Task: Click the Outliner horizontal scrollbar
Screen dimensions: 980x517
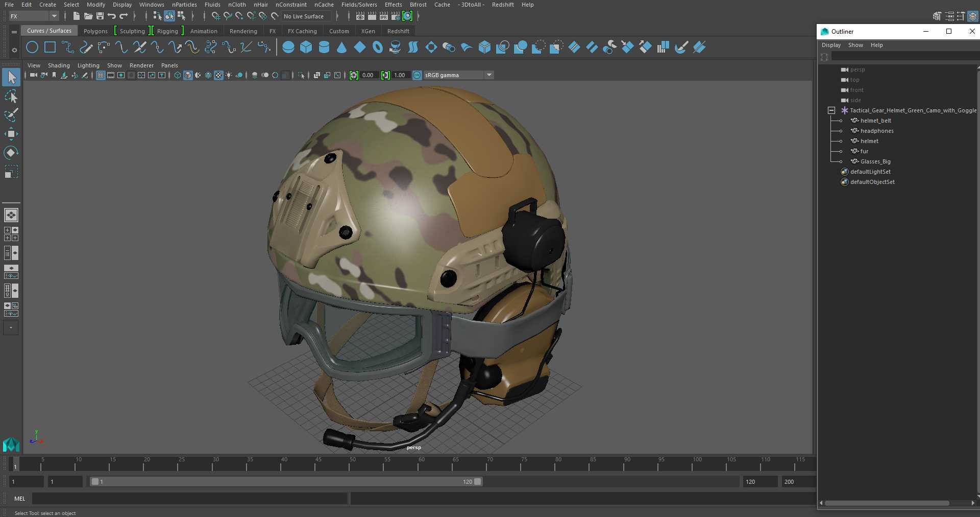Action: tap(887, 503)
